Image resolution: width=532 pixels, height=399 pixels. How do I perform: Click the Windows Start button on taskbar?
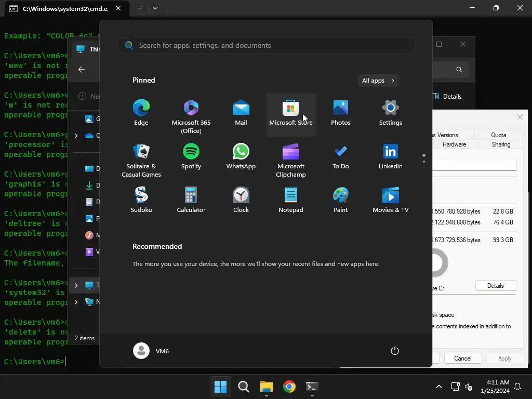pyautogui.click(x=220, y=387)
